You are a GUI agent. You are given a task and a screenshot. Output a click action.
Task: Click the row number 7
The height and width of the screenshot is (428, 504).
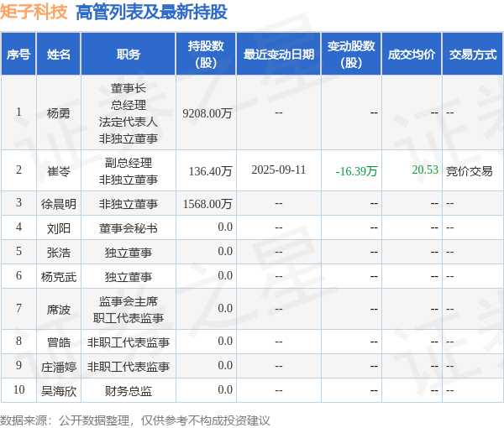tap(18, 308)
